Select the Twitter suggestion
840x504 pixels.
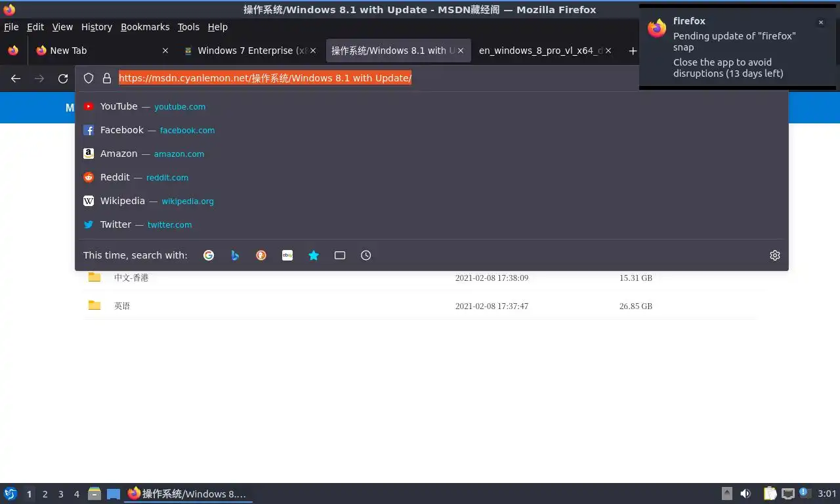tap(432, 224)
